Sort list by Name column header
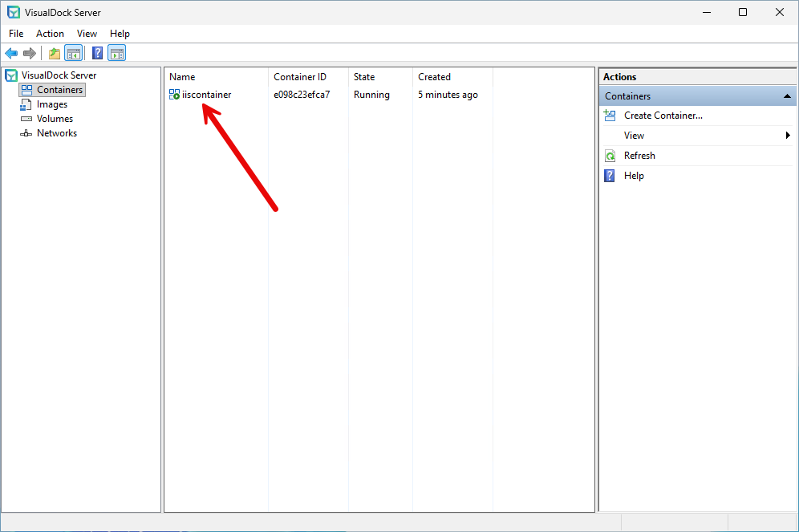This screenshot has height=532, width=799. click(217, 77)
